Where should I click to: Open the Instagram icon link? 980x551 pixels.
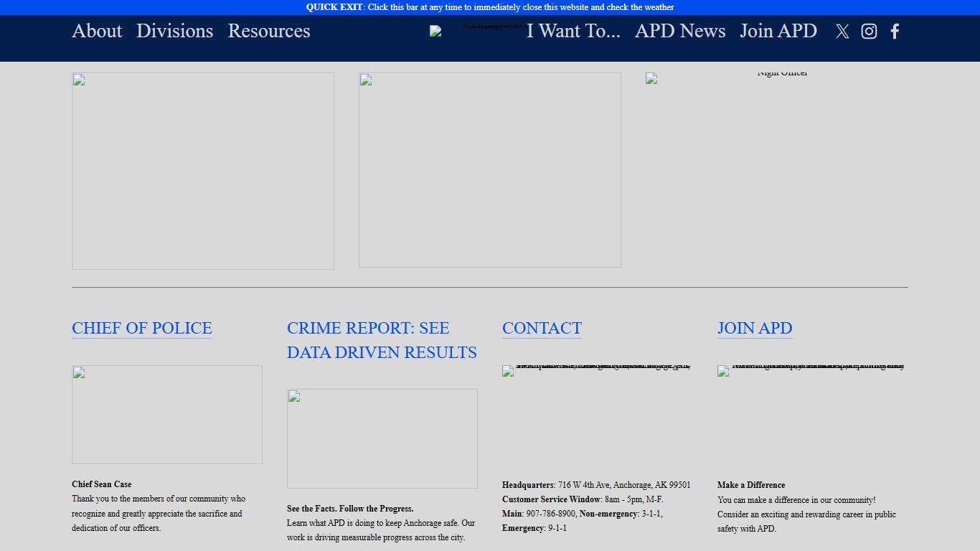click(869, 32)
